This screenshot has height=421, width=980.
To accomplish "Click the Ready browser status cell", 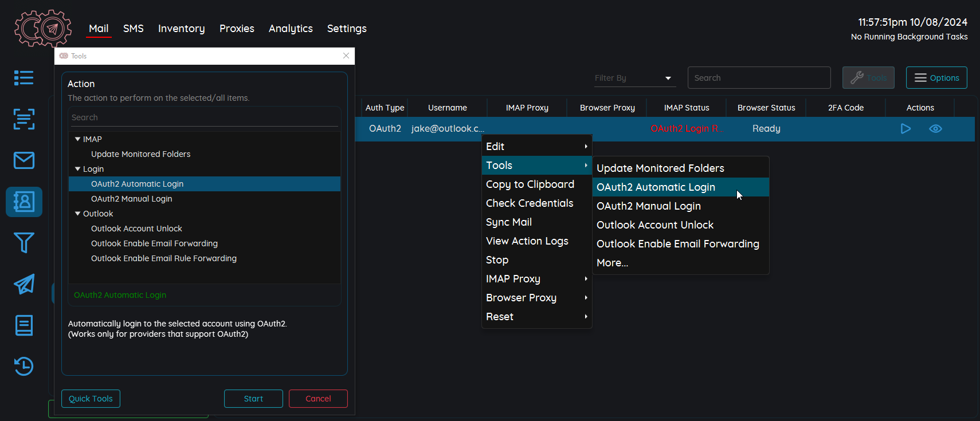I will tap(766, 129).
